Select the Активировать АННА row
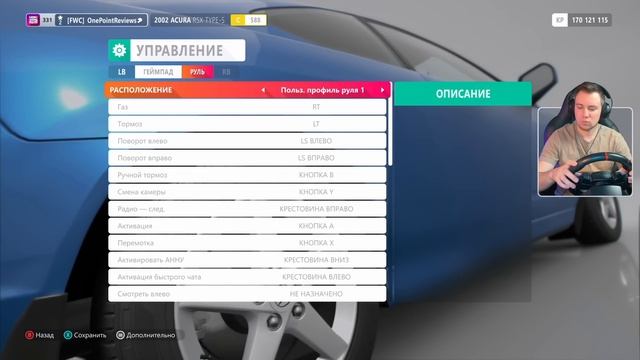 tap(247, 260)
